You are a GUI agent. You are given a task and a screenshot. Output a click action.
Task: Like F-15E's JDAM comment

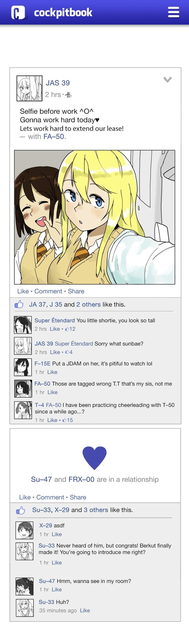click(x=52, y=372)
